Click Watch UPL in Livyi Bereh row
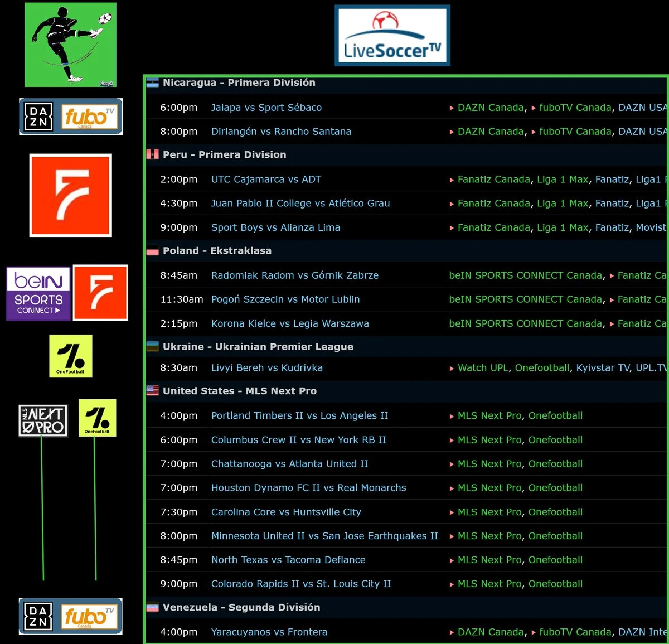Screen dimensions: 669x644 point(483,368)
